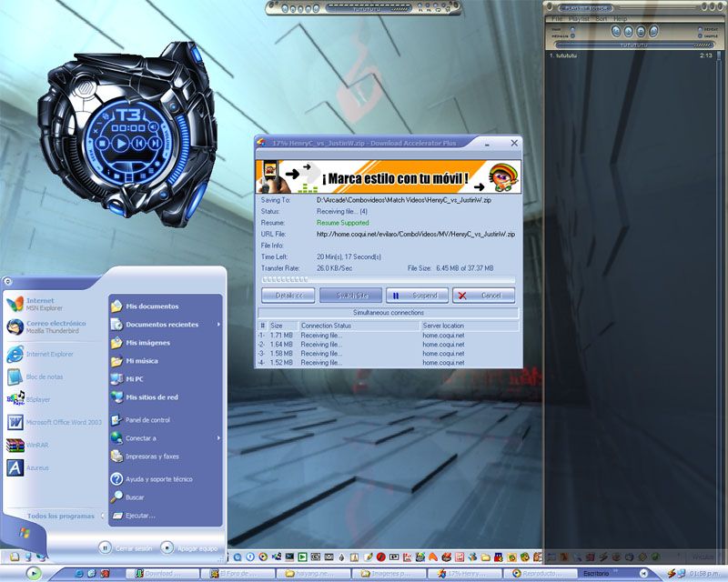Open Microsoft Office Word 2003

click(54, 422)
